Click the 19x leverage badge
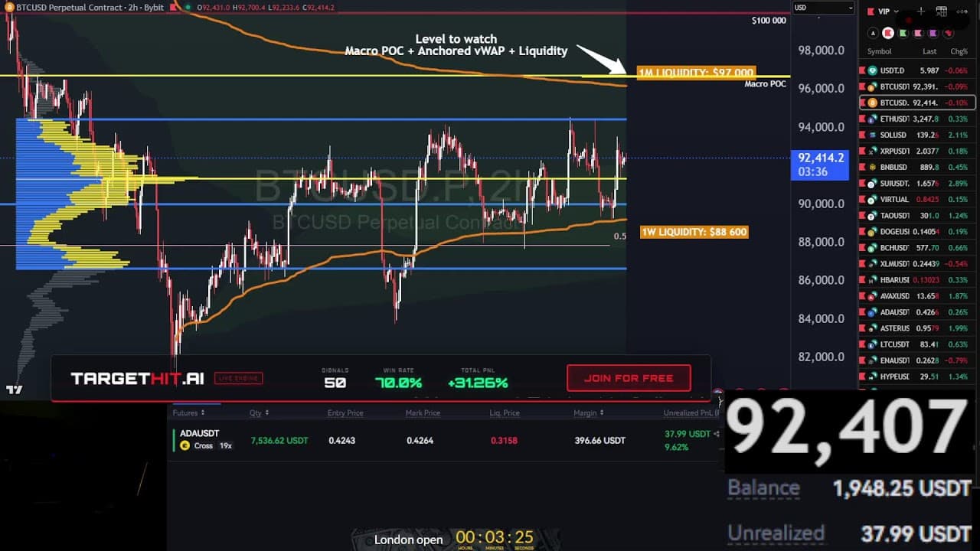 (x=226, y=446)
